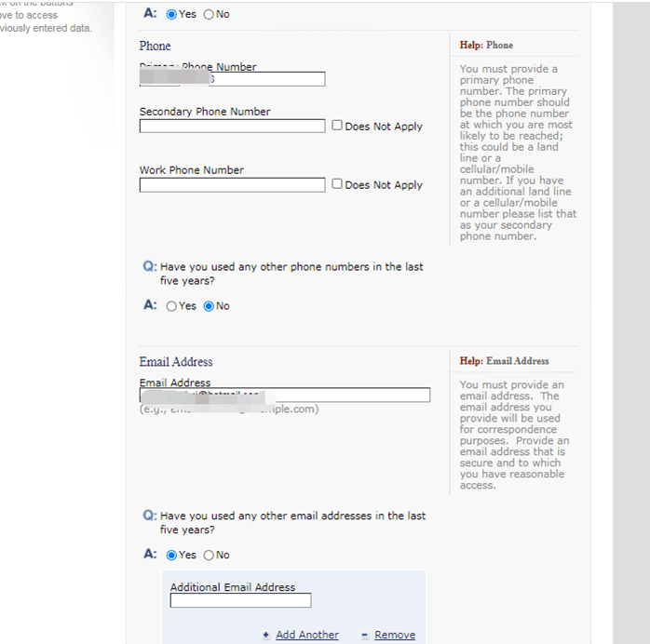Click the Work Phone Number field
Viewport: 650px width, 644px height.
pyautogui.click(x=232, y=184)
